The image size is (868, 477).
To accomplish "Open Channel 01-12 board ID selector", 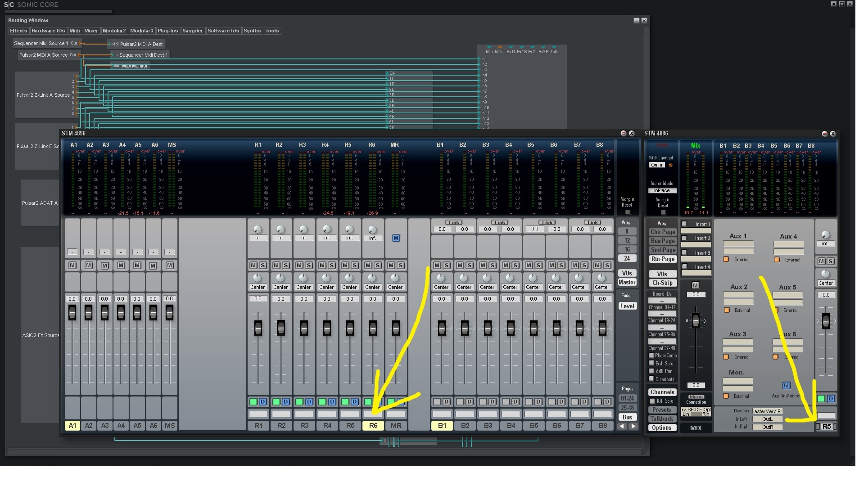I will point(662,301).
